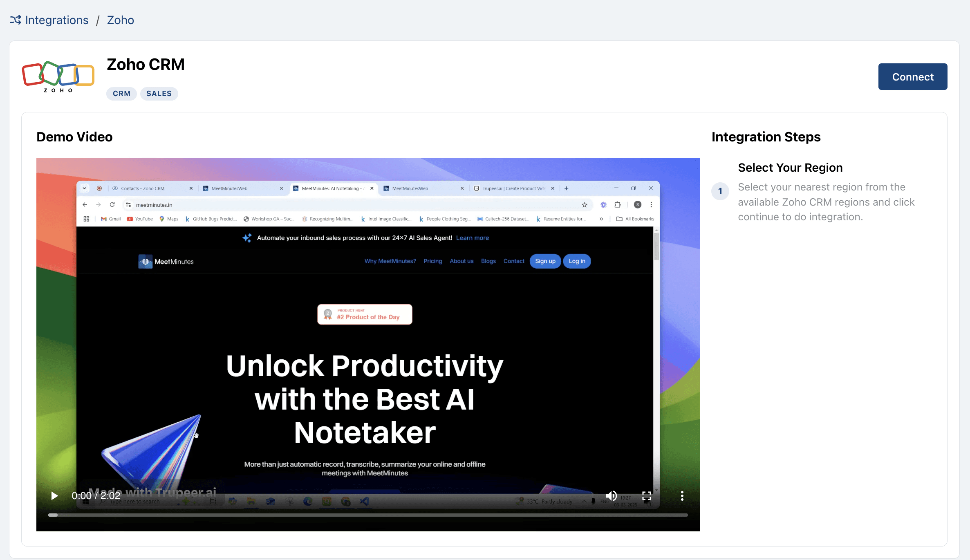
Task: Select the CRM tag badge
Action: pos(121,94)
